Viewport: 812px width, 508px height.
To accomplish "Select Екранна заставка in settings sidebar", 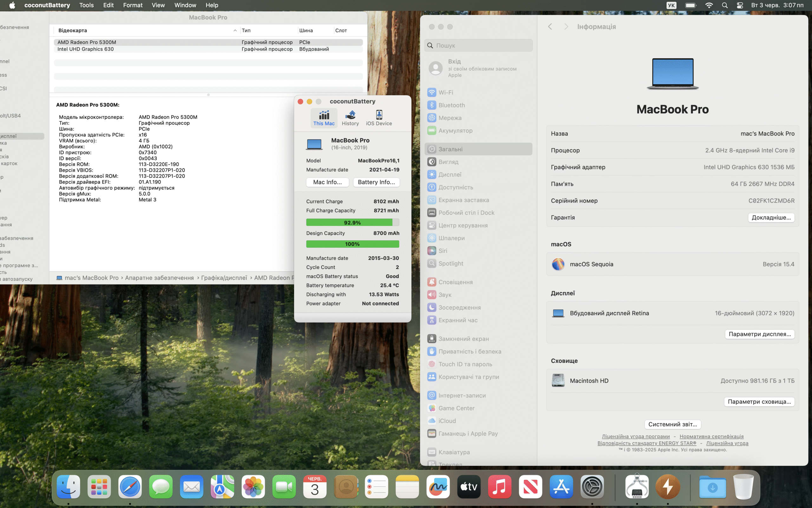I will tap(478, 200).
